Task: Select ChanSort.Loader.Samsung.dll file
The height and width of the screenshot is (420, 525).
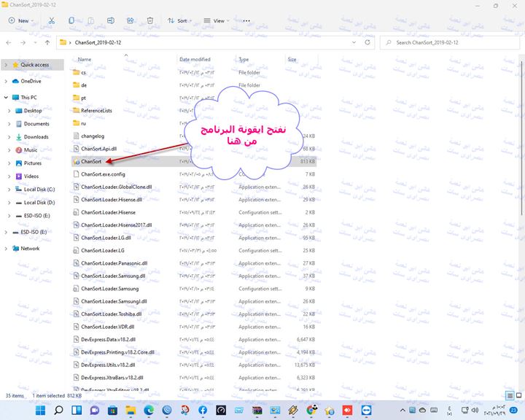Action: (x=113, y=276)
